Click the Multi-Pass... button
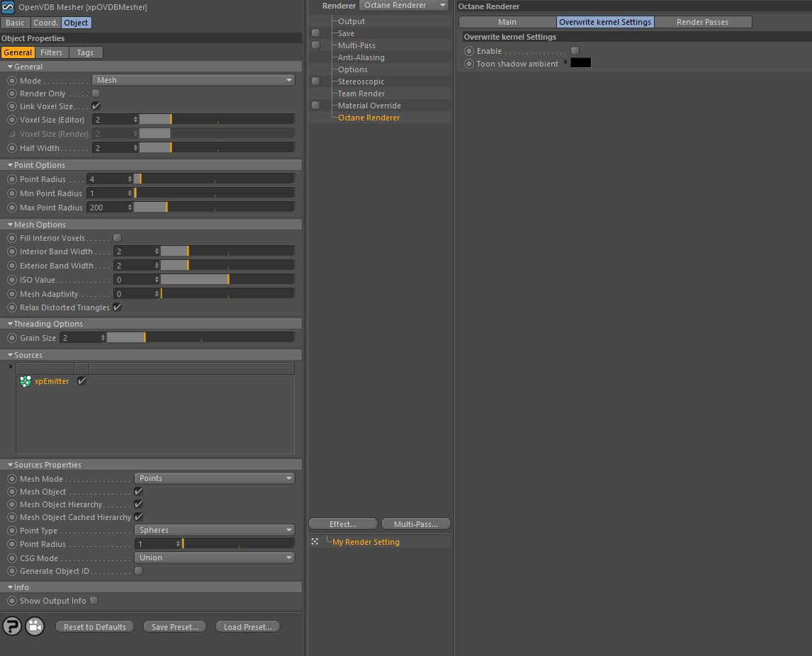 (x=415, y=524)
